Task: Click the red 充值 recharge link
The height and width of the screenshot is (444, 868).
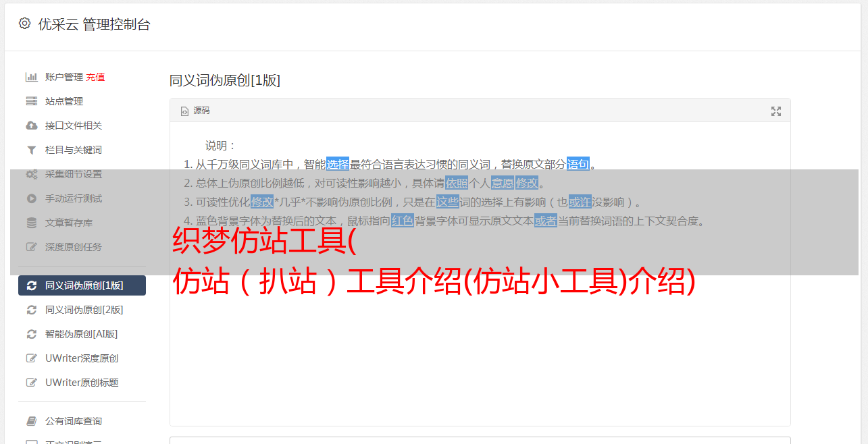Action: click(95, 77)
